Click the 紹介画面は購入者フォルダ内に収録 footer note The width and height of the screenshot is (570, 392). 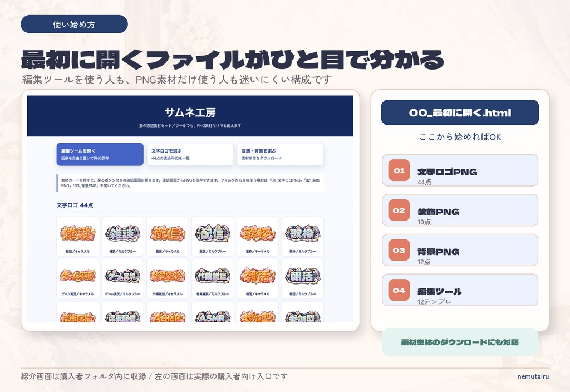(154, 376)
